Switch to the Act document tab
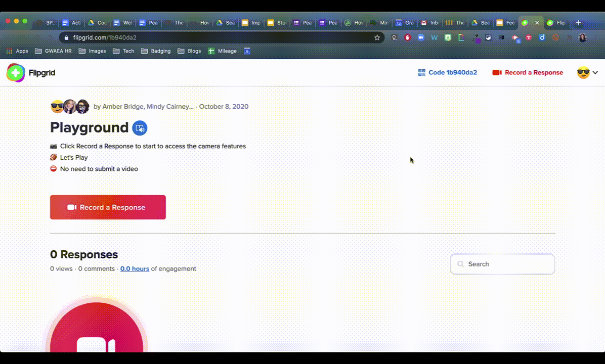 (x=72, y=23)
